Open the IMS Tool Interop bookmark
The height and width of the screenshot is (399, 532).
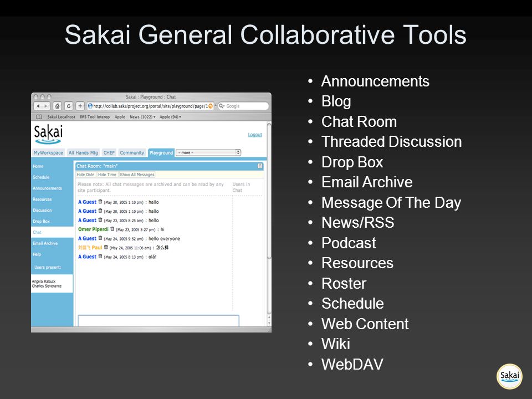[x=95, y=117]
